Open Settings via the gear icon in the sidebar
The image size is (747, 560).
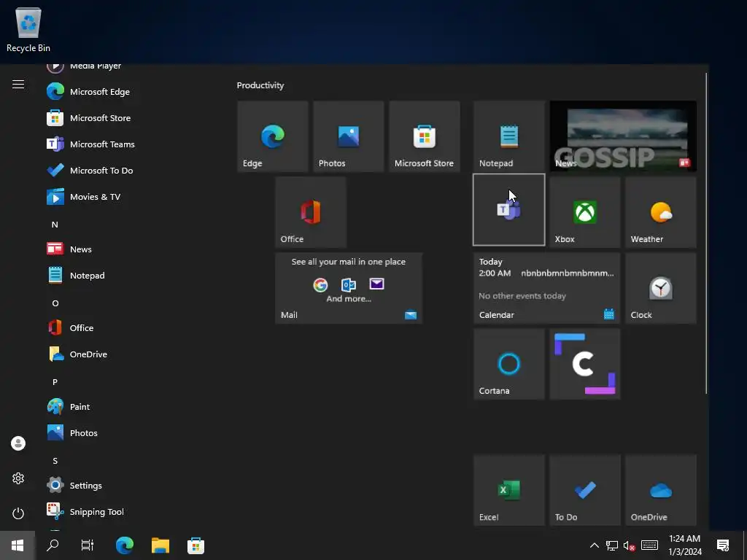(18, 478)
